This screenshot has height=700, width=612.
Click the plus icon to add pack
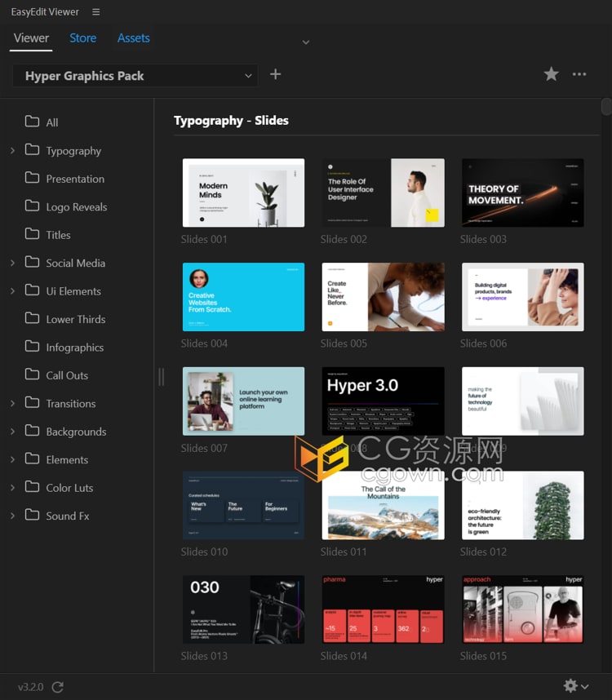click(x=276, y=74)
